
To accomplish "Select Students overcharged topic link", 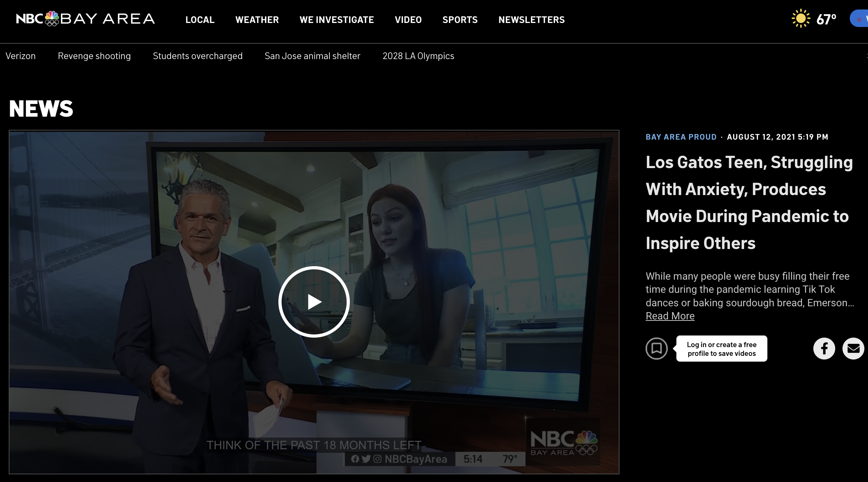I will pos(198,56).
